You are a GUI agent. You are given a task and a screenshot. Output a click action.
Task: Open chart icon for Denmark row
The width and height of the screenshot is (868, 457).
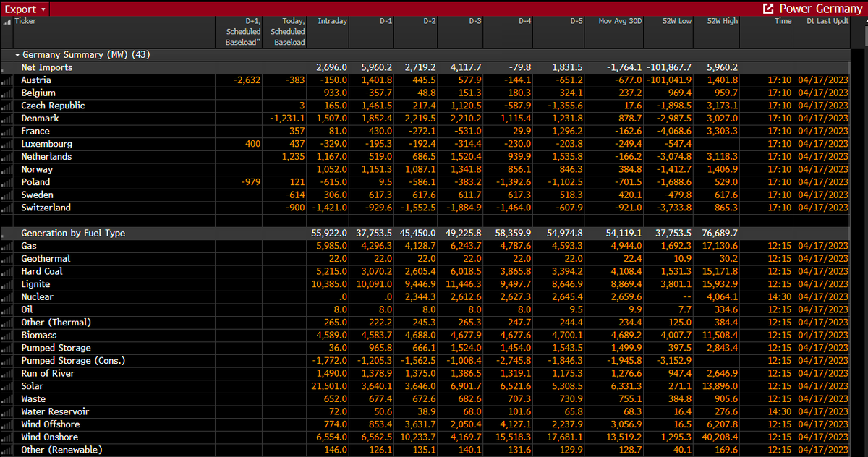point(7,119)
